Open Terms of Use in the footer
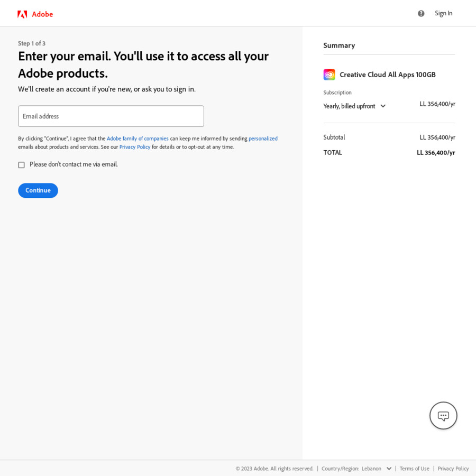This screenshot has width=476, height=476. (x=414, y=469)
